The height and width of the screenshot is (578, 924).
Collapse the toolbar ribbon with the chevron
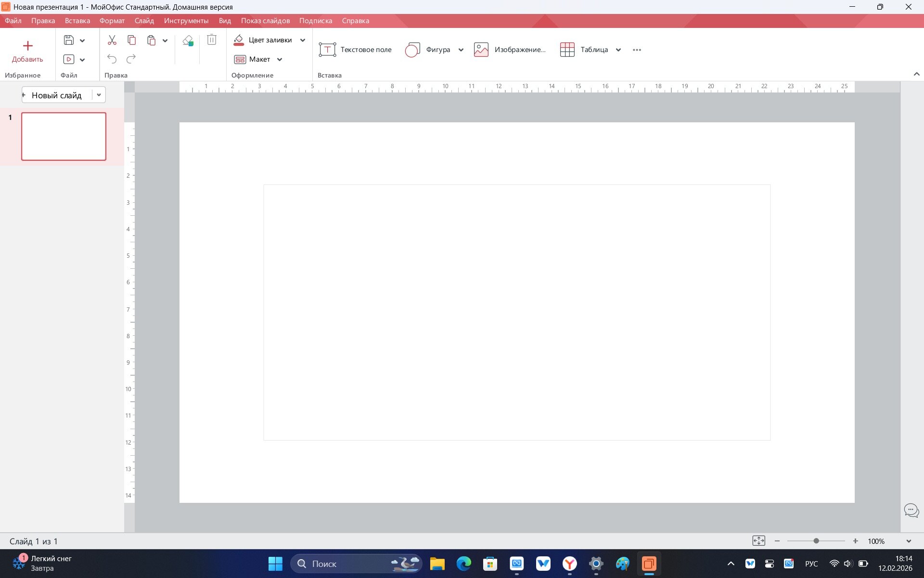click(916, 74)
